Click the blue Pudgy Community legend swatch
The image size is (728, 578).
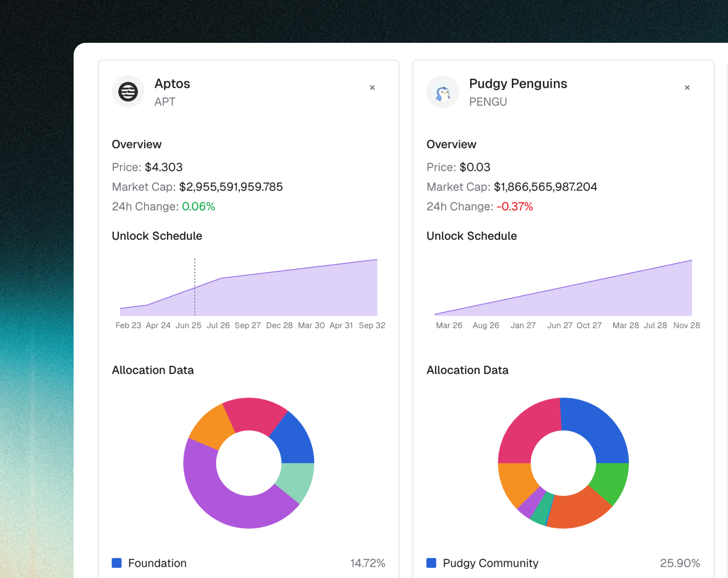pos(431,563)
